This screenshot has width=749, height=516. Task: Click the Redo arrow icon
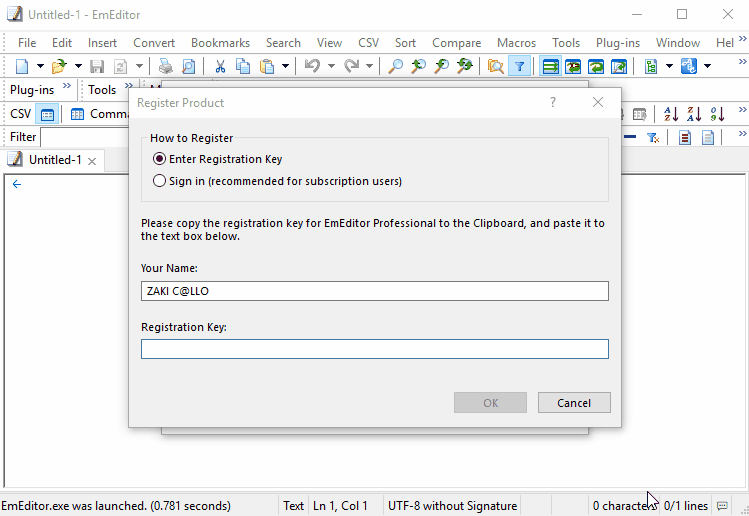coord(352,66)
